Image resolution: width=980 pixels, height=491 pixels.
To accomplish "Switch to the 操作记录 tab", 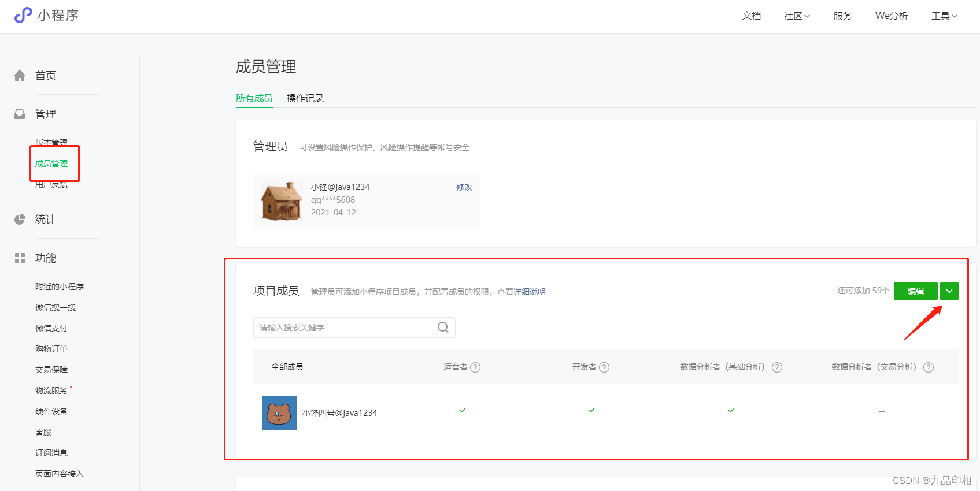I will (x=305, y=98).
